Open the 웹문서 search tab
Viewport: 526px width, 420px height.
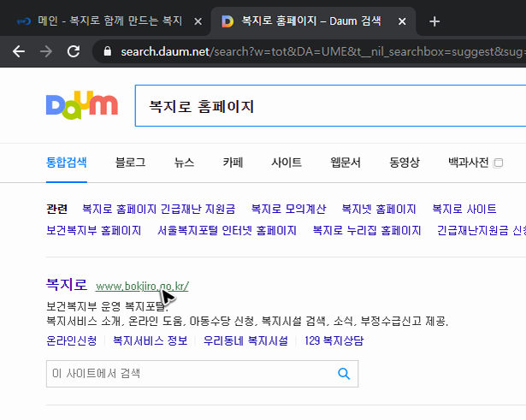[x=346, y=163]
